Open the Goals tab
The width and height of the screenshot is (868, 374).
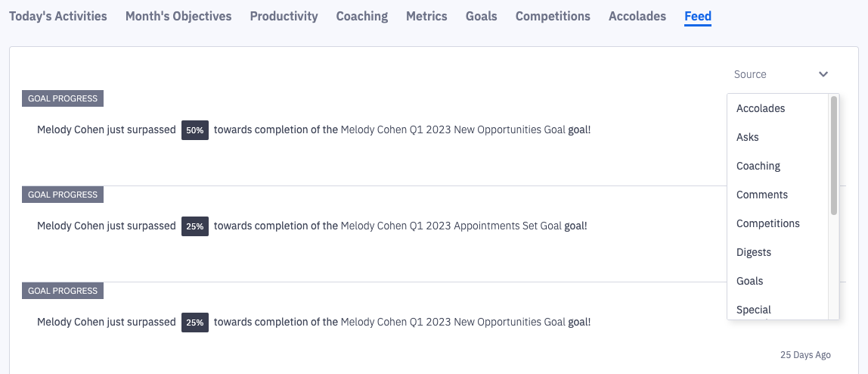[x=482, y=16]
